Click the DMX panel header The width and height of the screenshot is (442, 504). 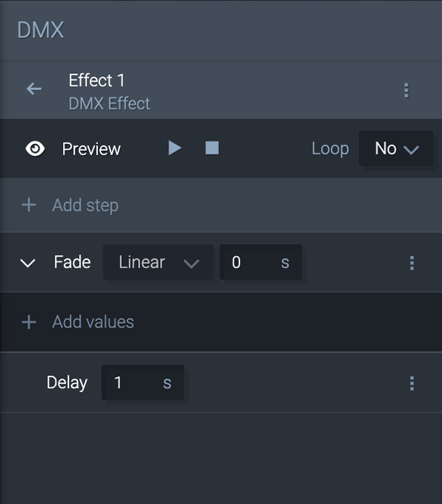[x=41, y=30]
